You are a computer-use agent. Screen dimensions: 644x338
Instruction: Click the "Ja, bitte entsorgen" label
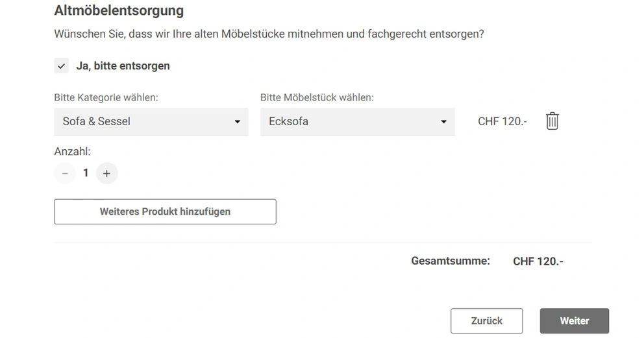[x=123, y=66]
